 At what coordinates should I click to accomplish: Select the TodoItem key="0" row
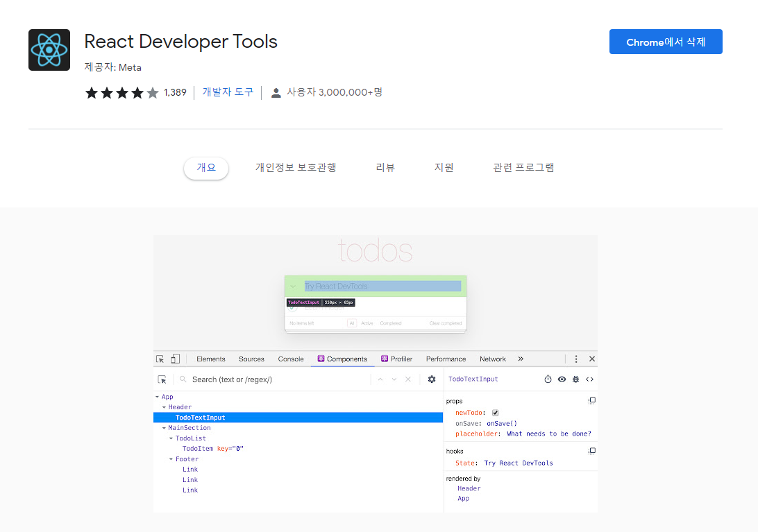[x=298, y=449]
